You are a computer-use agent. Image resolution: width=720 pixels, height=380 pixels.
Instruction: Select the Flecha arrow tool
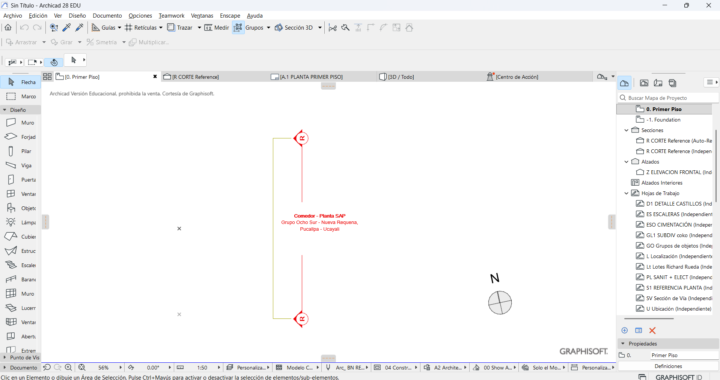[20, 82]
